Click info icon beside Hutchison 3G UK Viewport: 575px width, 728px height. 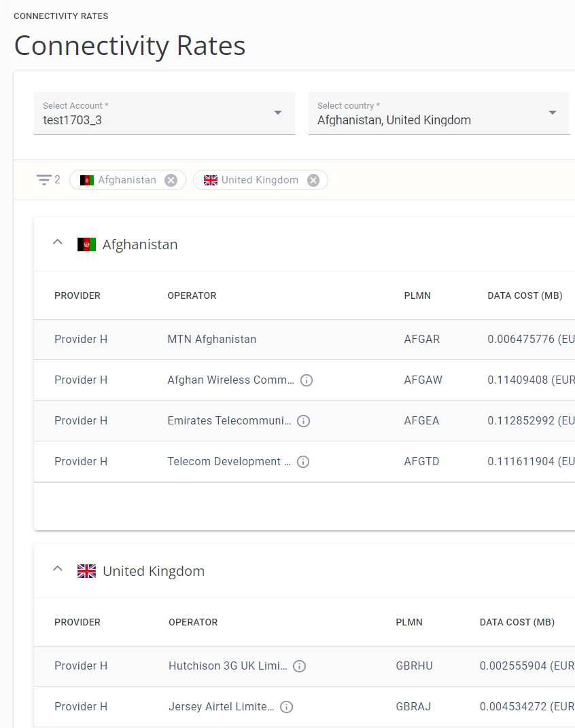[299, 666]
